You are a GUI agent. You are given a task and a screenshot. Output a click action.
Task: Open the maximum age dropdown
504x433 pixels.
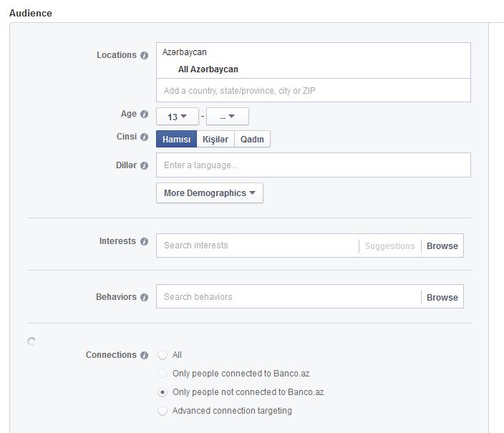point(228,117)
